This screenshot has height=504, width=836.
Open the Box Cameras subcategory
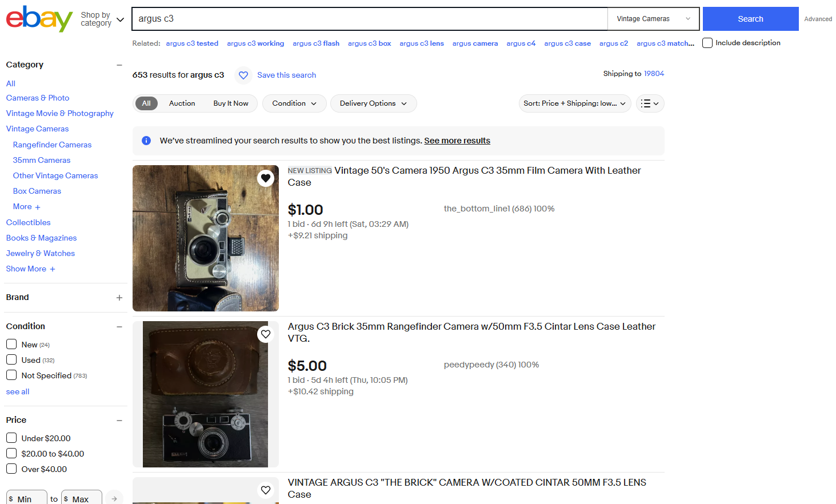[x=37, y=191]
